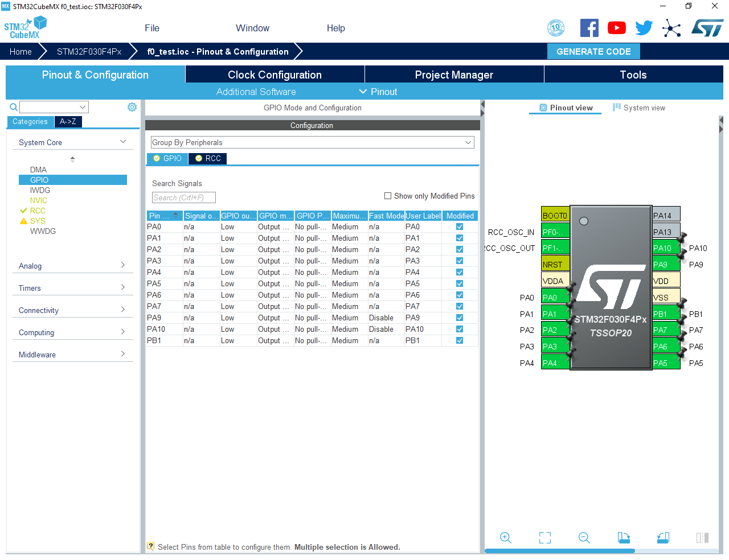This screenshot has height=560, width=729.
Task: Expand the Connectivity category
Action: 72,310
